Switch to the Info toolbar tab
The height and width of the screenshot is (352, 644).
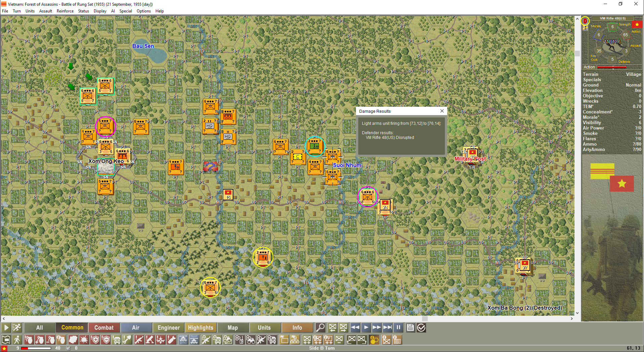(297, 328)
